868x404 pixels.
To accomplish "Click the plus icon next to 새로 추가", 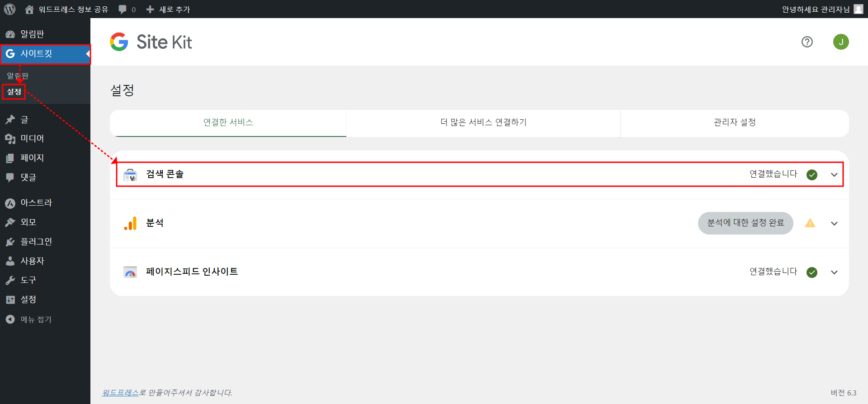I will [150, 9].
